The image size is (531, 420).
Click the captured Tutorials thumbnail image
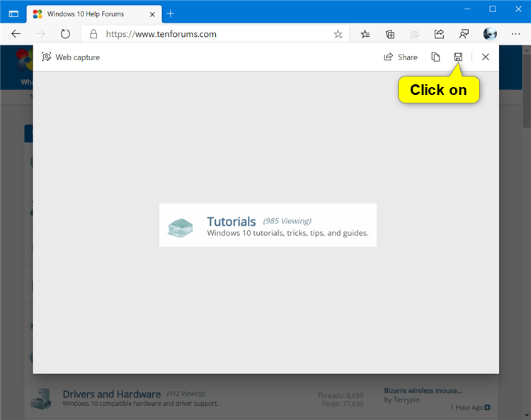pyautogui.click(x=268, y=225)
